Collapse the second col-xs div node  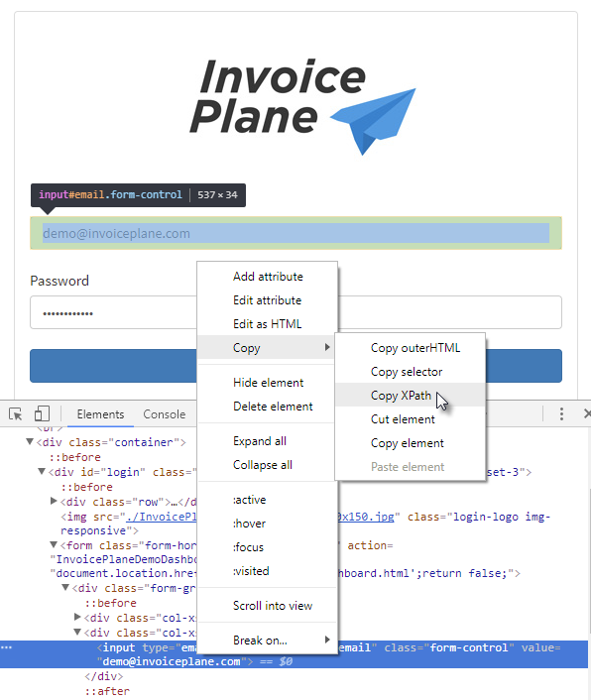click(x=77, y=633)
